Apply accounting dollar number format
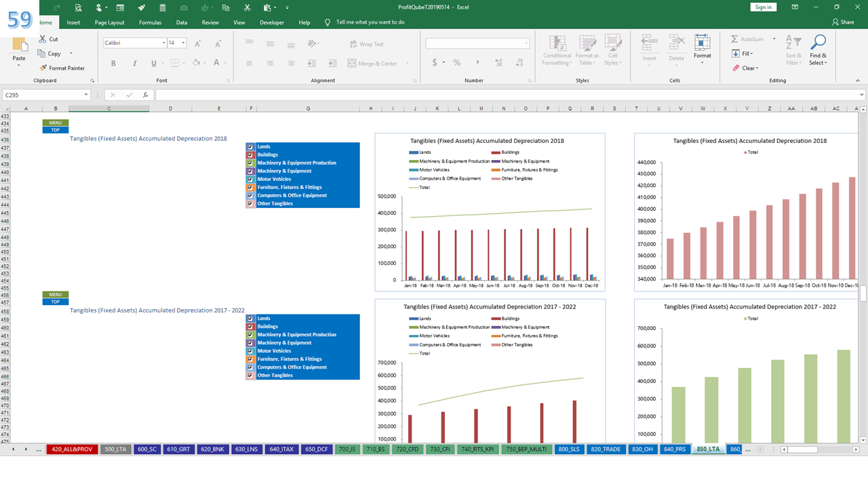 tap(435, 63)
